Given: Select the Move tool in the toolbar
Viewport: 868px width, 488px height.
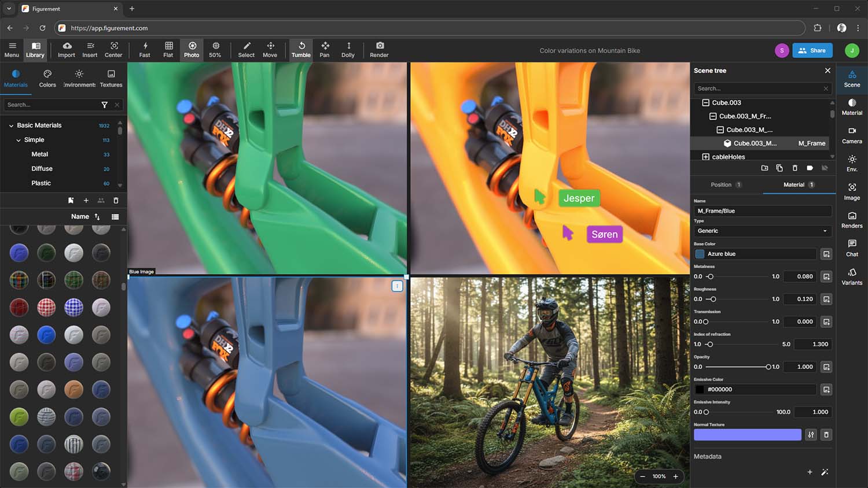Looking at the screenshot, I should click(x=270, y=50).
